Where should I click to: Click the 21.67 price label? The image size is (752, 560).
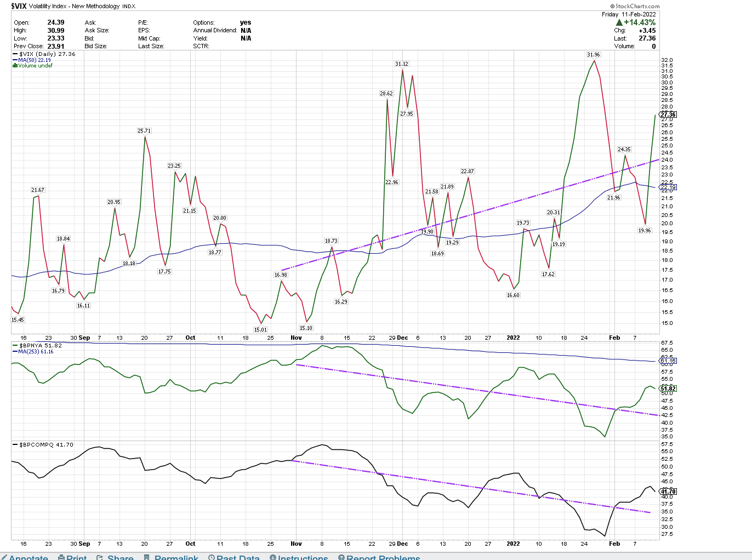pyautogui.click(x=38, y=190)
